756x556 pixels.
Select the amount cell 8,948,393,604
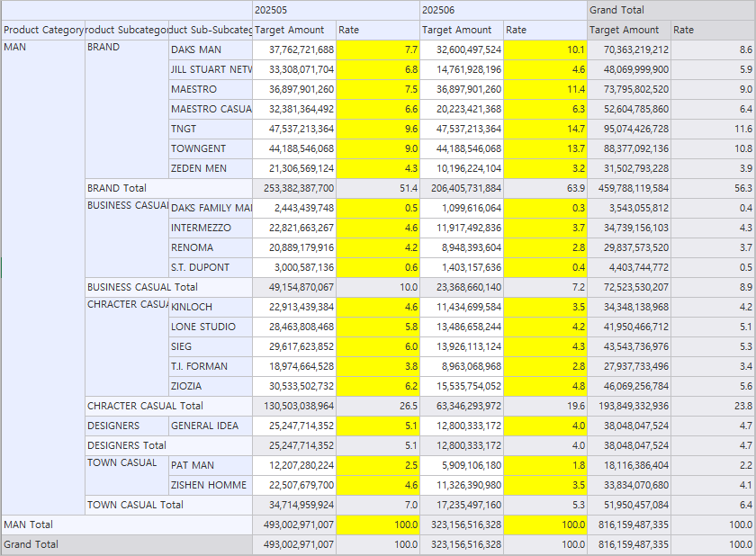[x=462, y=247]
